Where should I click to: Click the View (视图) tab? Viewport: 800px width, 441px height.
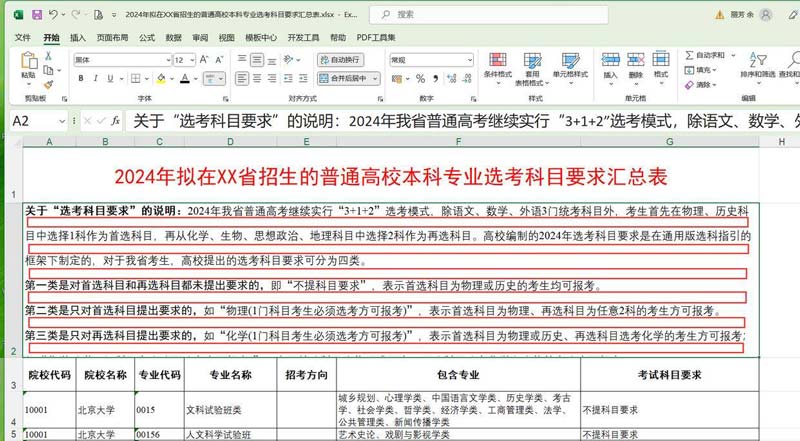click(x=227, y=37)
